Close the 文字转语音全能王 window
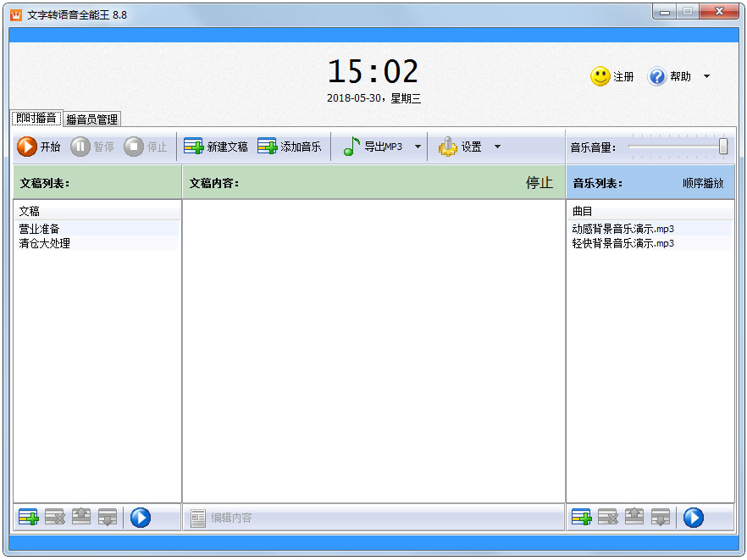The image size is (747, 560). (719, 12)
